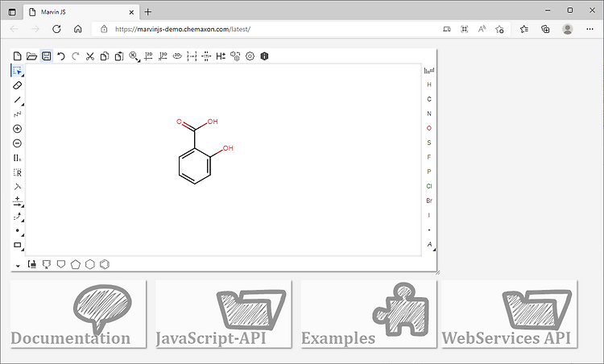The height and width of the screenshot is (364, 604).
Task: Click the custom template library icon
Action: (32, 264)
